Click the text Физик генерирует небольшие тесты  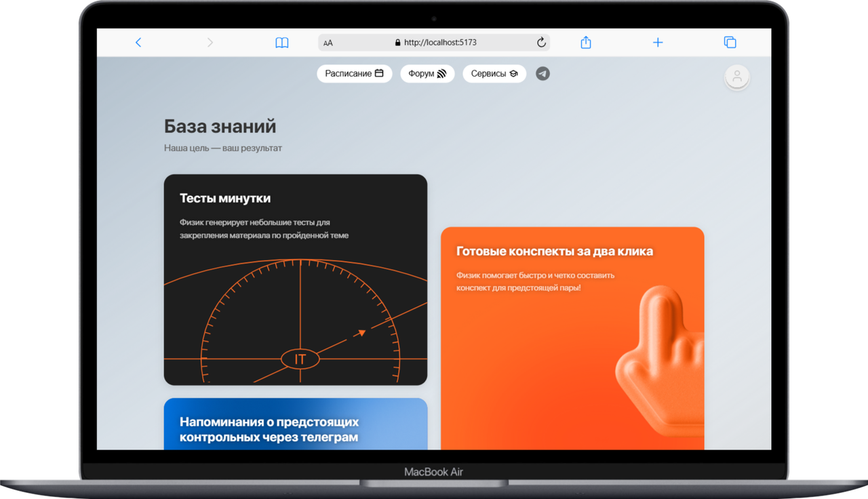point(264,228)
